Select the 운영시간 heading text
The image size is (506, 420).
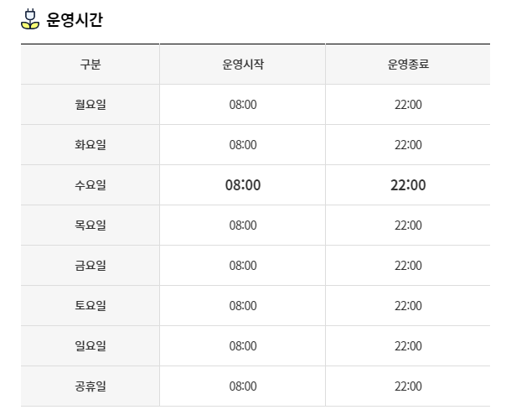point(75,19)
